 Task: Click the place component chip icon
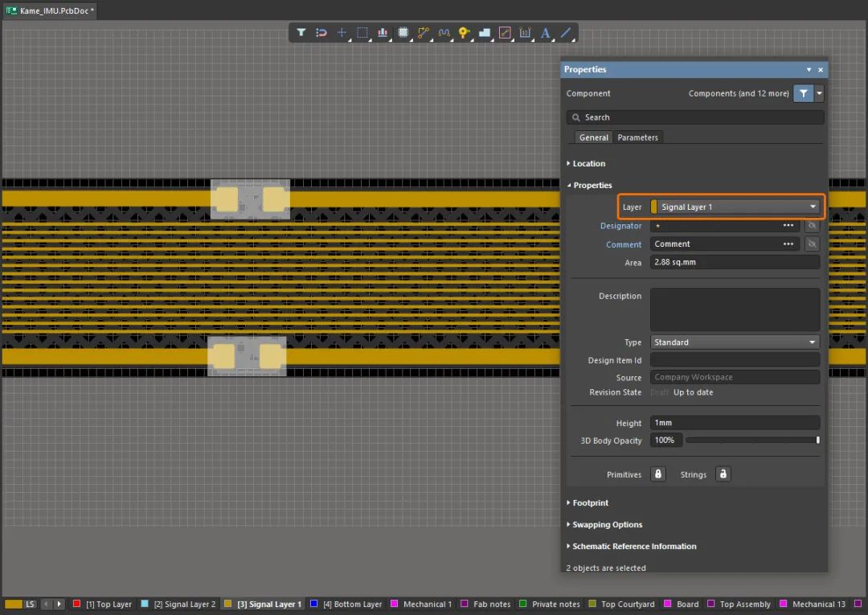click(403, 33)
